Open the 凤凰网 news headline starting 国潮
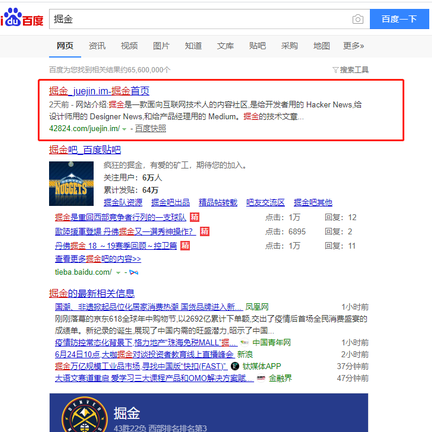432x432 pixels. point(149,307)
